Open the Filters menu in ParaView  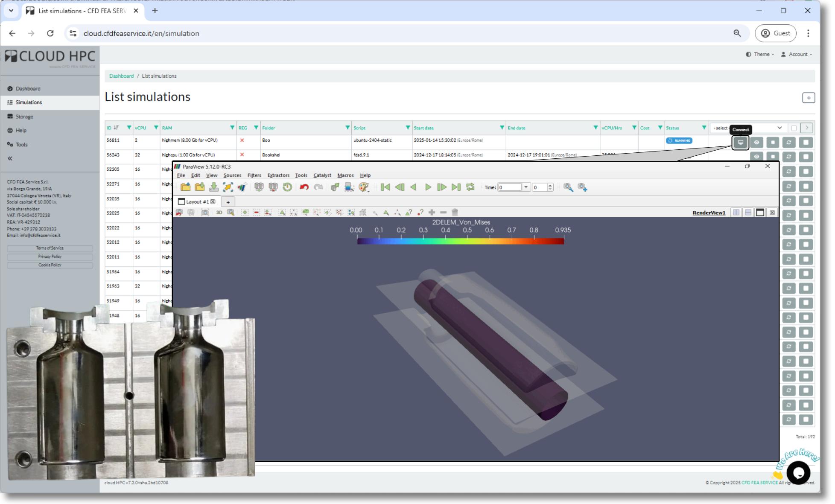pos(254,175)
